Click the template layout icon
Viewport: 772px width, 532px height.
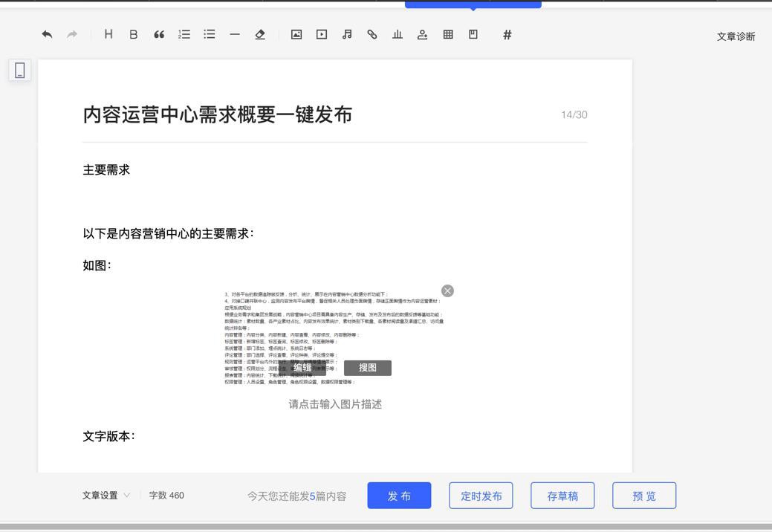(x=473, y=34)
